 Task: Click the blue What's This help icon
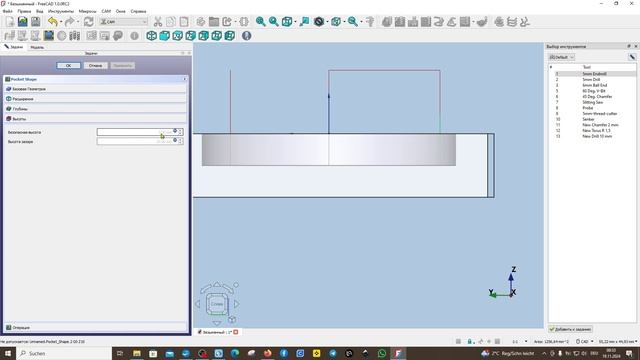tap(247, 36)
